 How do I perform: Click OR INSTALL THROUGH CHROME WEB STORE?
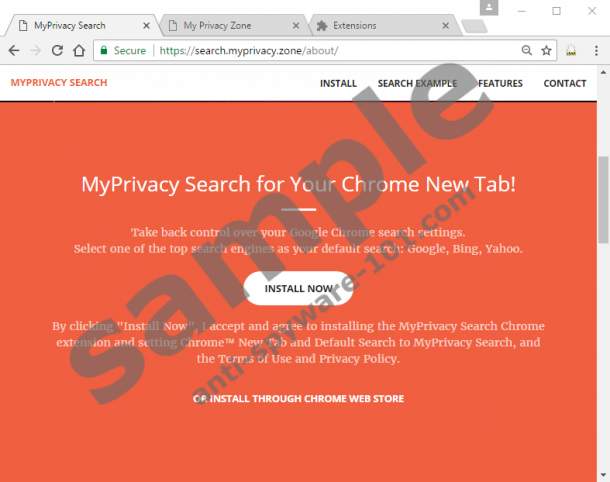pos(298,398)
